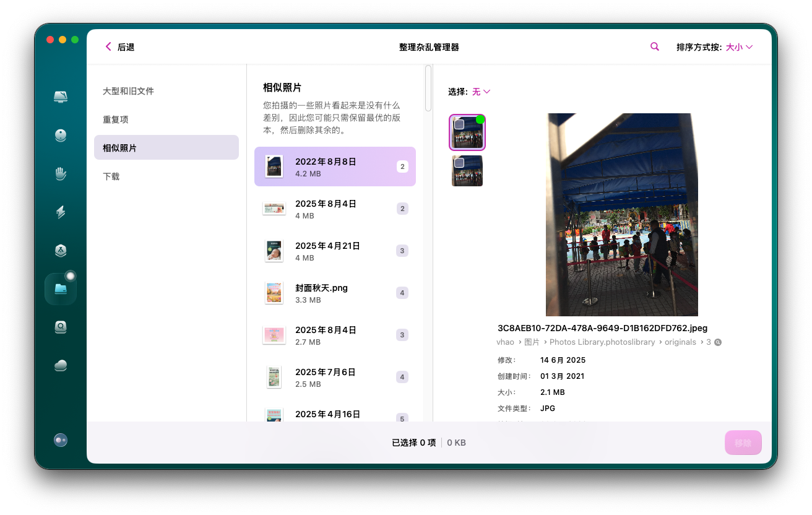Select the Applications icon in sidebar
This screenshot has height=515, width=812.
point(61,251)
